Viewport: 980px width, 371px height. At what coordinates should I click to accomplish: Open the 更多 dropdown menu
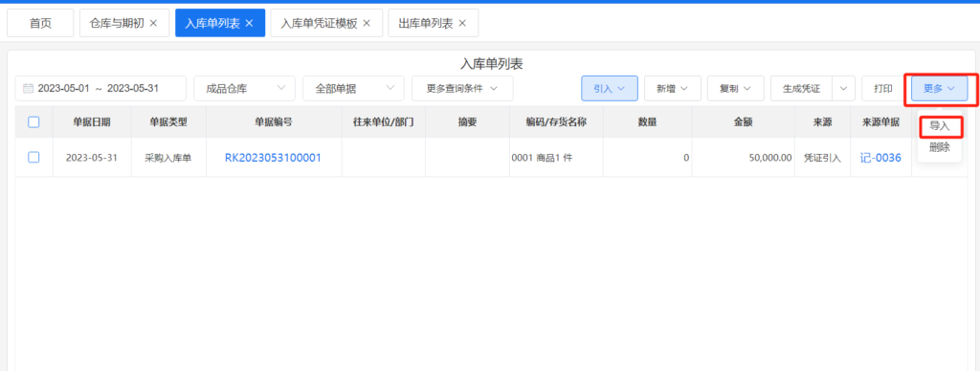(940, 89)
